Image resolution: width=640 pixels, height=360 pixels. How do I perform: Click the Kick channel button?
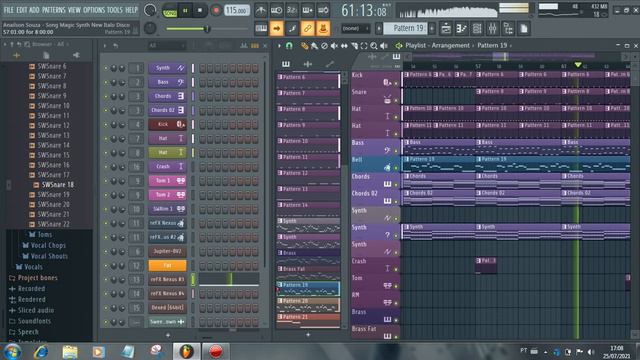click(x=167, y=124)
